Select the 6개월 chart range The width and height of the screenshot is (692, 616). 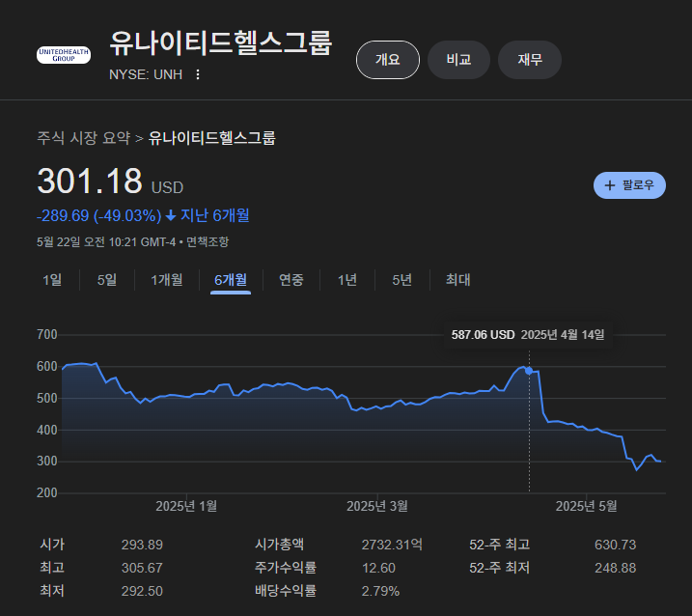[231, 280]
